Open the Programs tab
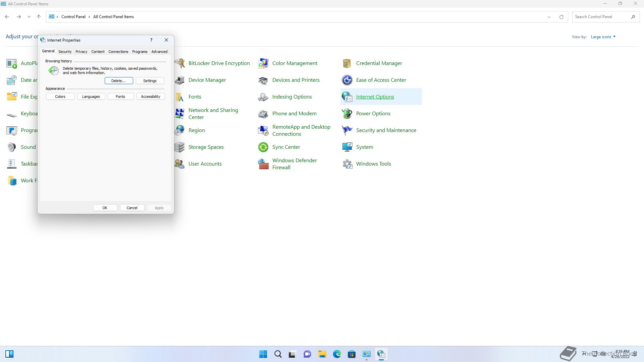The width and height of the screenshot is (644, 362). (140, 52)
